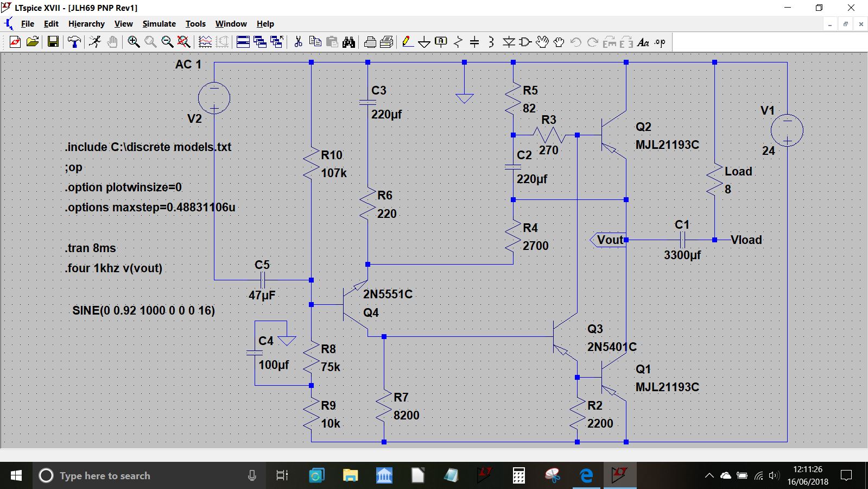This screenshot has width=868, height=489.
Task: Open the Hierarchy menu
Action: pos(86,24)
